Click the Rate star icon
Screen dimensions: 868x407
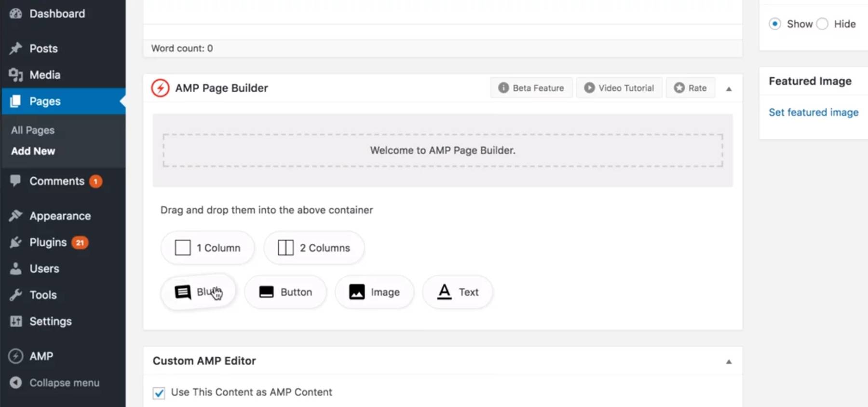pyautogui.click(x=679, y=87)
